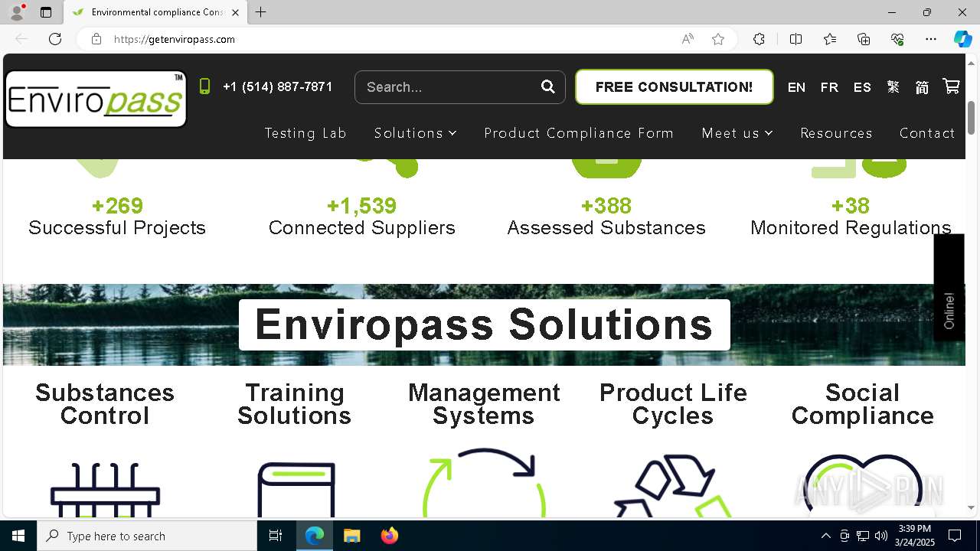Switch site language to EN
The width and height of the screenshot is (980, 551).
pyautogui.click(x=796, y=87)
